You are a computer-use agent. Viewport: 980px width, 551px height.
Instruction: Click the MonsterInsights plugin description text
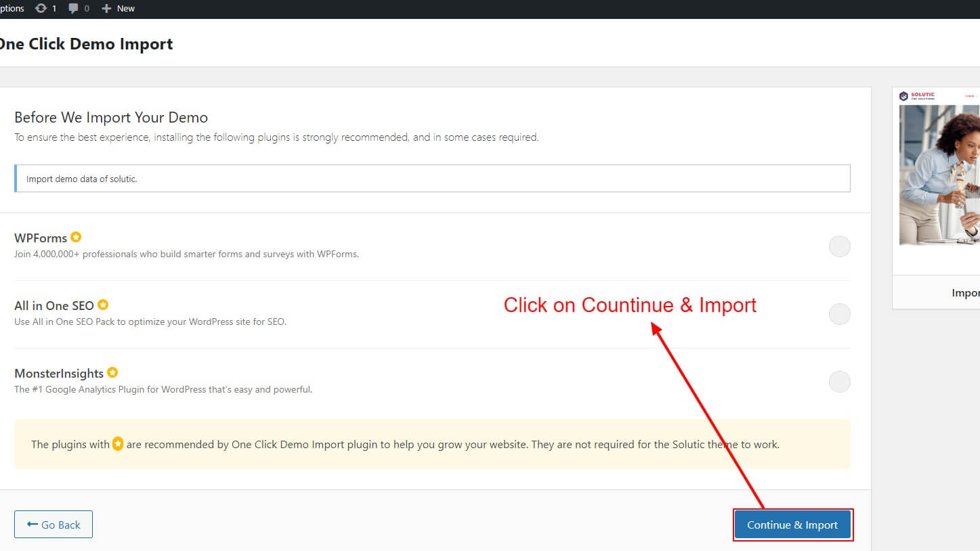(163, 389)
